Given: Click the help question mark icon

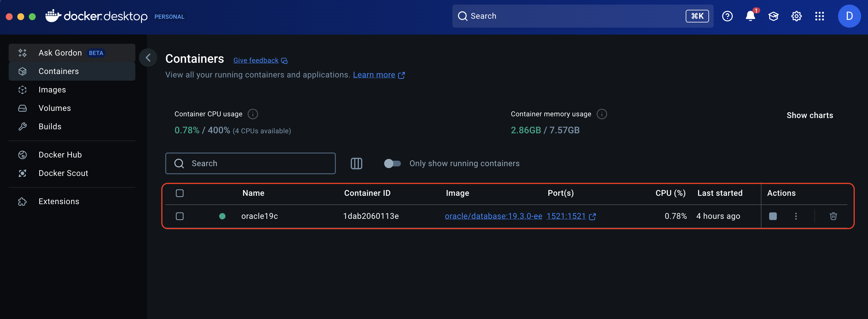Looking at the screenshot, I should coord(727,16).
